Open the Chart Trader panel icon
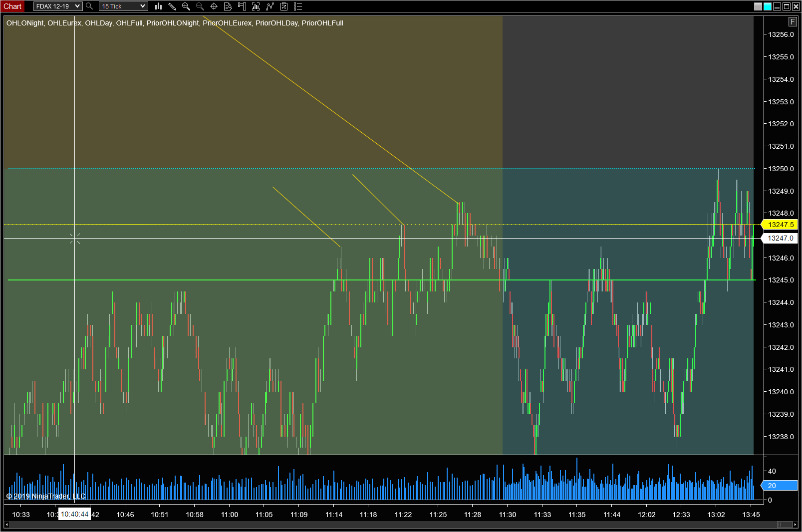The image size is (802, 532). click(242, 6)
